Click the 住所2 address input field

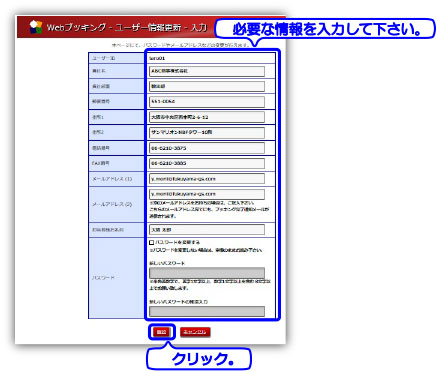pos(207,132)
